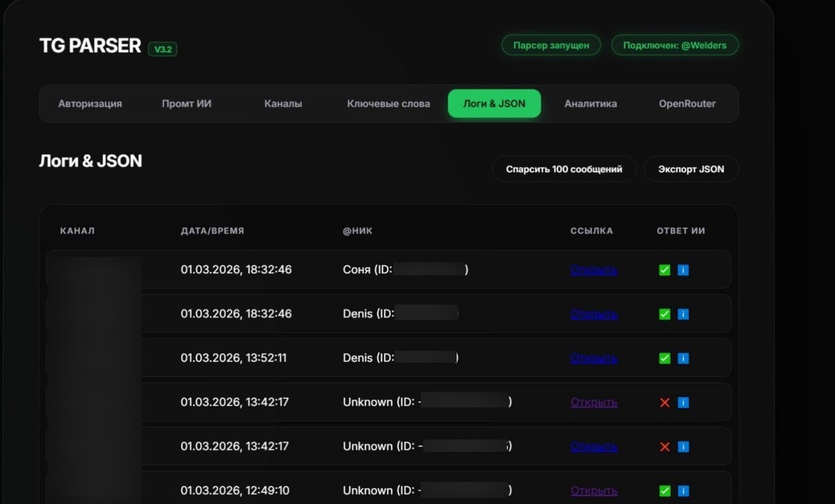Click the TG PARSER title
Image resolution: width=835 pixels, height=504 pixels.
click(x=90, y=46)
